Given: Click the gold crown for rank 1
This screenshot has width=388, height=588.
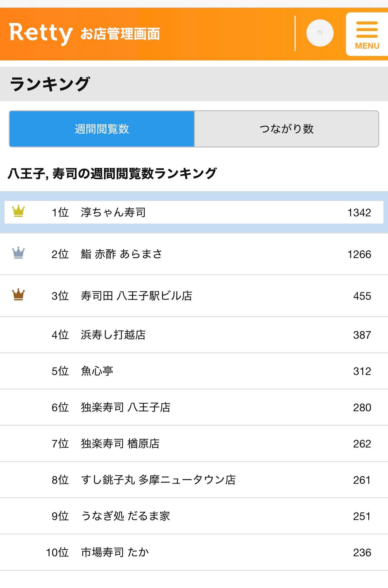Looking at the screenshot, I should coord(18,211).
